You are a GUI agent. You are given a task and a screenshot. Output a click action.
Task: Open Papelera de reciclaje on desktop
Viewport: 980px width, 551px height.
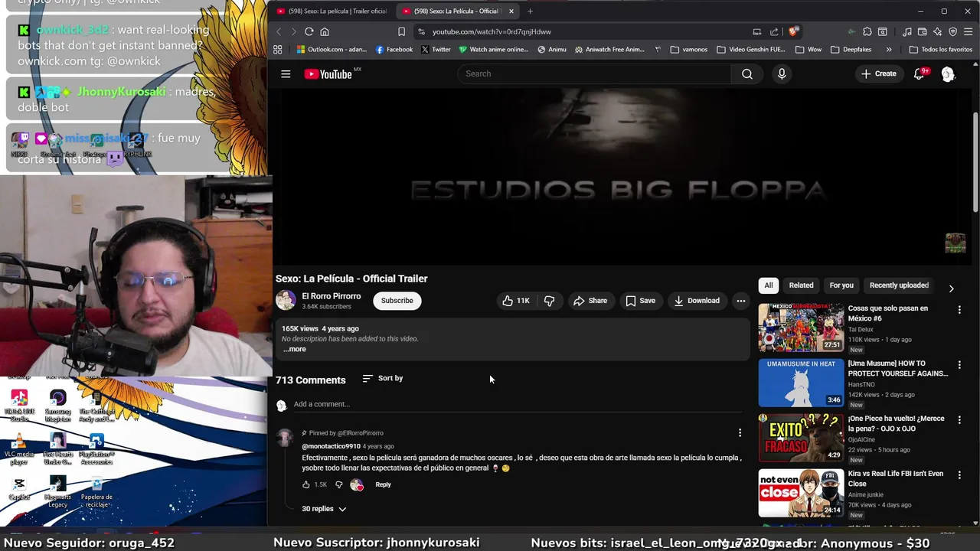96,491
